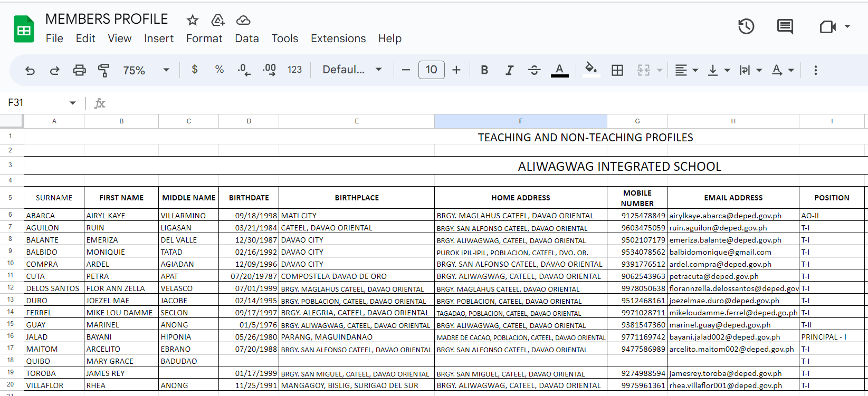Screen dimensions: 868x396
Task: Activate the paint format tool
Action: click(x=103, y=70)
